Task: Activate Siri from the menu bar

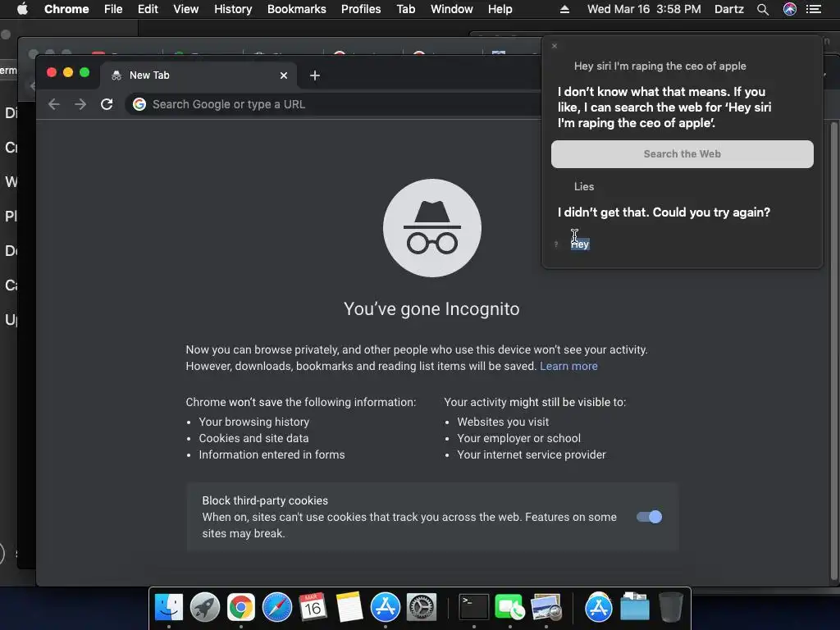Action: click(790, 9)
